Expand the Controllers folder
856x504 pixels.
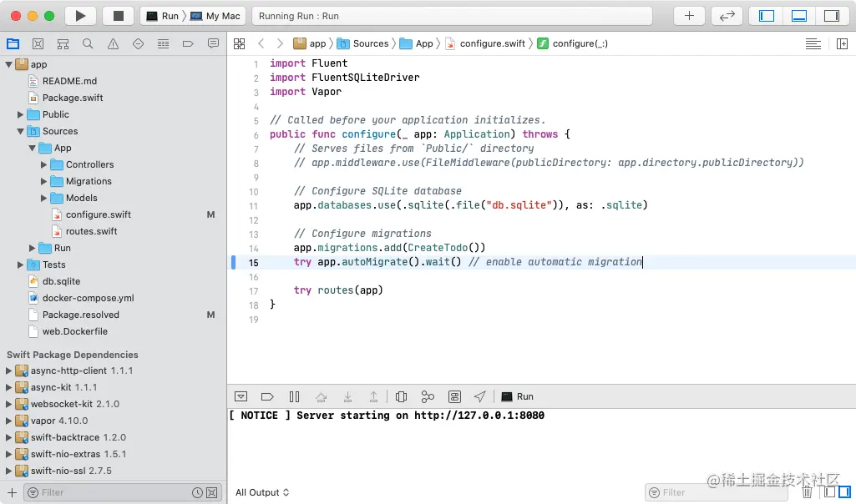click(x=43, y=164)
